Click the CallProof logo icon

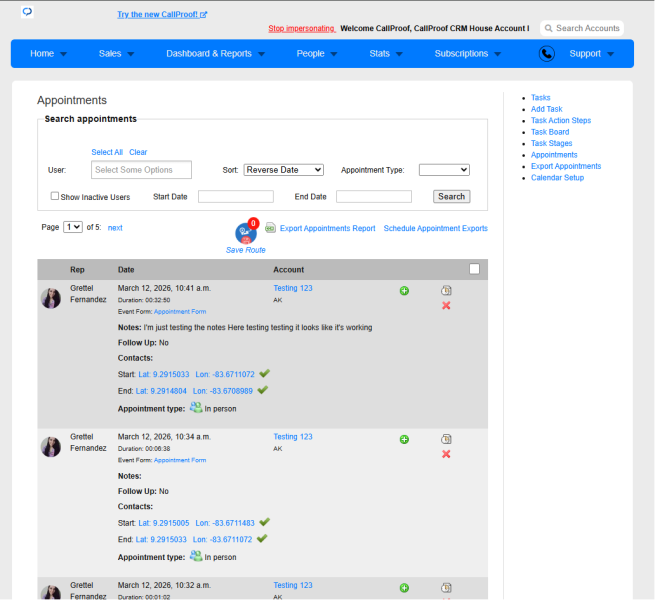point(27,12)
